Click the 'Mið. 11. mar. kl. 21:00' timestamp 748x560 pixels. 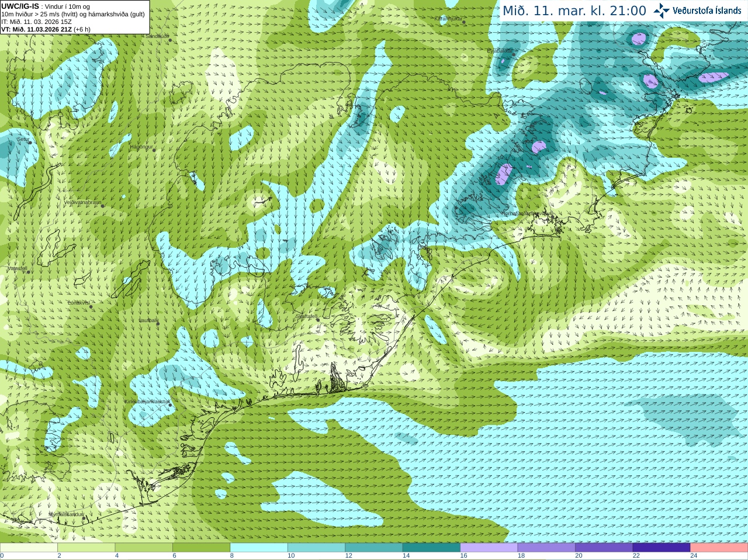click(x=574, y=11)
